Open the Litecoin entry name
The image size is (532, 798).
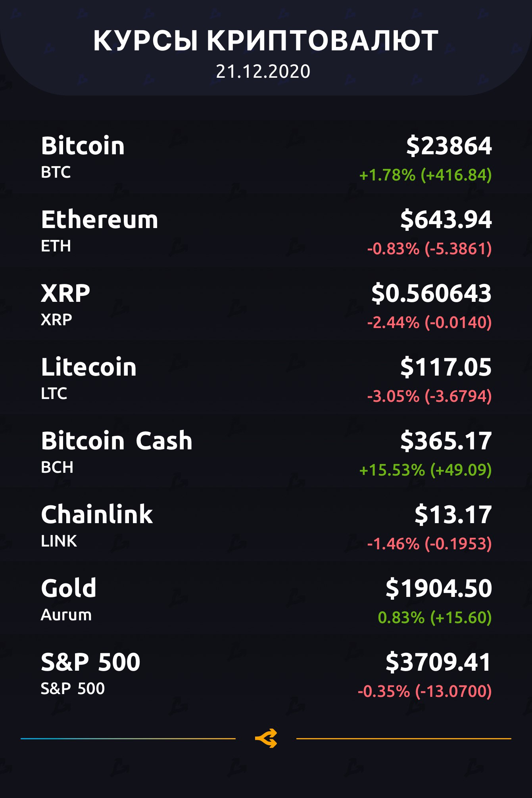click(x=89, y=367)
